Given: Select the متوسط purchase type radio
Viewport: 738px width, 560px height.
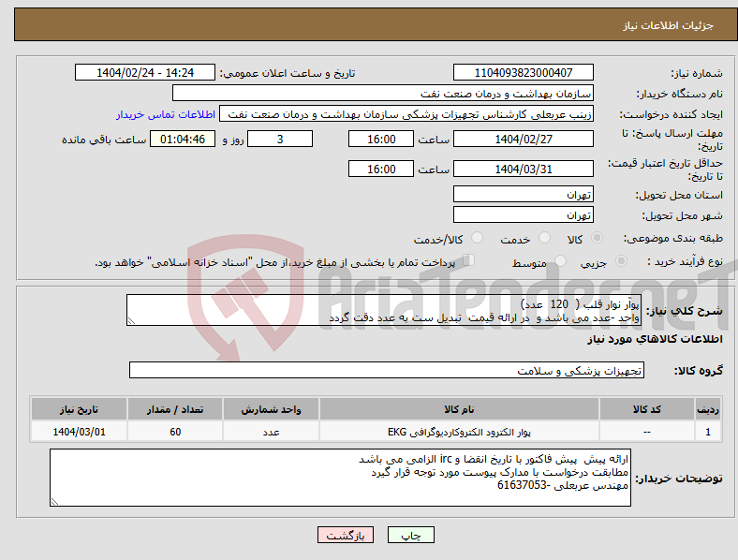Looking at the screenshot, I should click(560, 260).
